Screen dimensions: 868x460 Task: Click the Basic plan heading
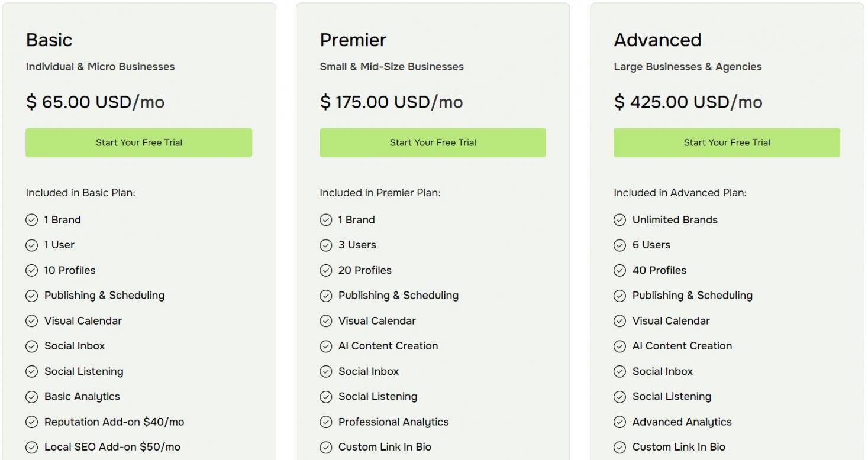tap(49, 40)
